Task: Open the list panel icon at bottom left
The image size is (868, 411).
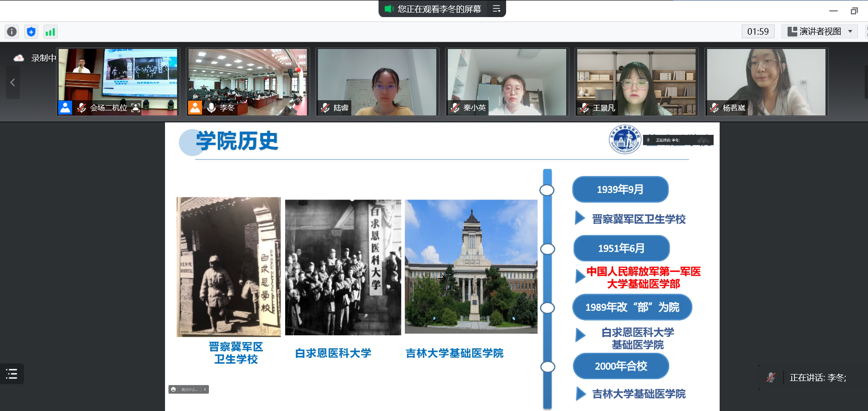Action: point(12,374)
